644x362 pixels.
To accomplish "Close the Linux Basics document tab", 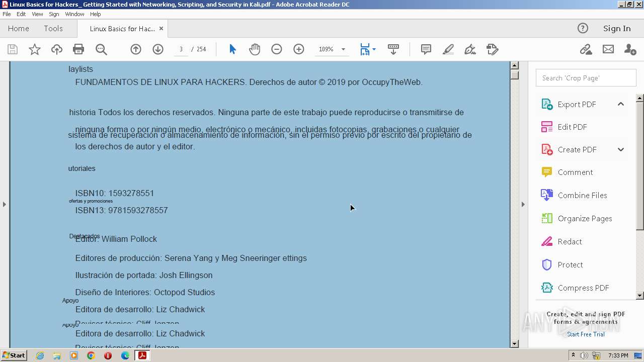I will (161, 29).
